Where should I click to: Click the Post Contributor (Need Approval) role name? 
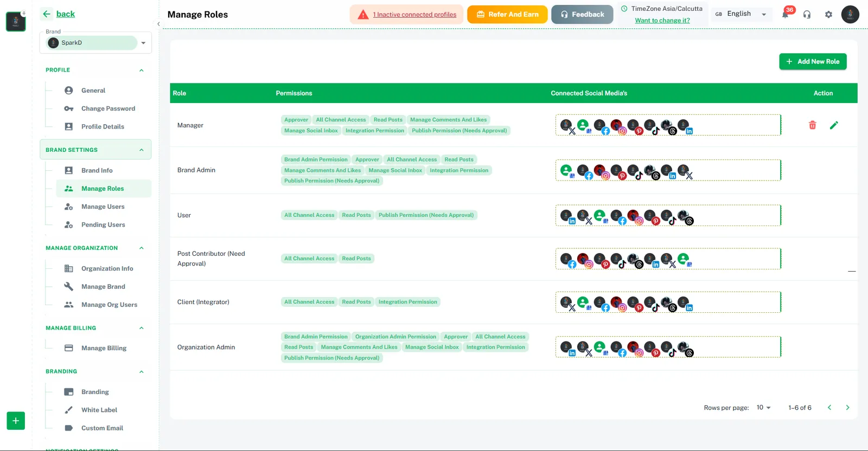pos(211,259)
